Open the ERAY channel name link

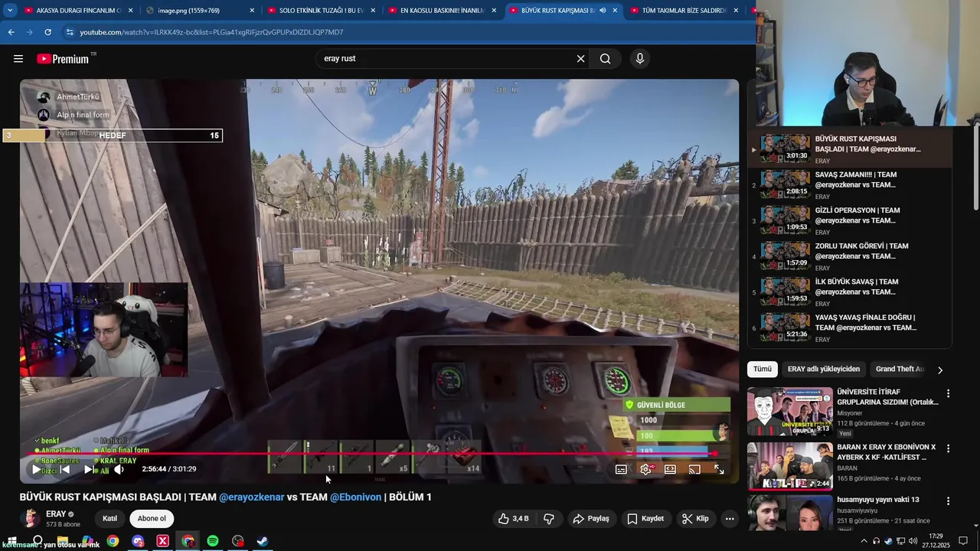coord(56,514)
